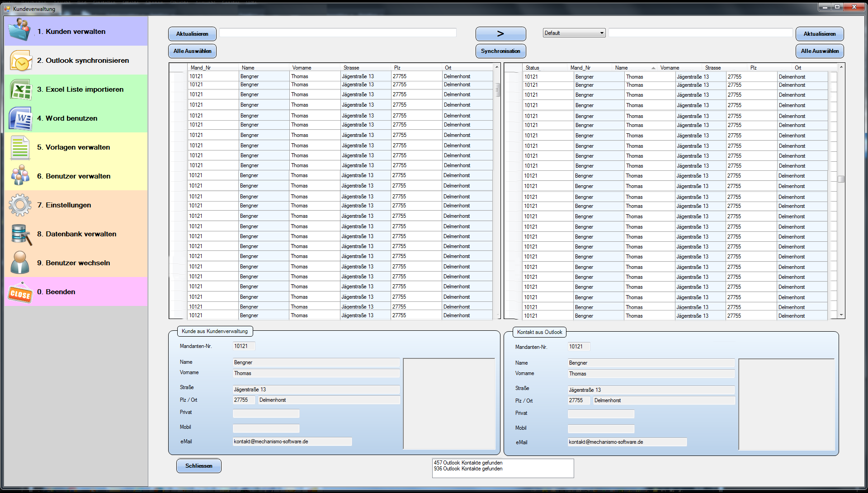Click the Kundeverwaltung title bar app icon
The width and height of the screenshot is (868, 493).
click(x=7, y=9)
